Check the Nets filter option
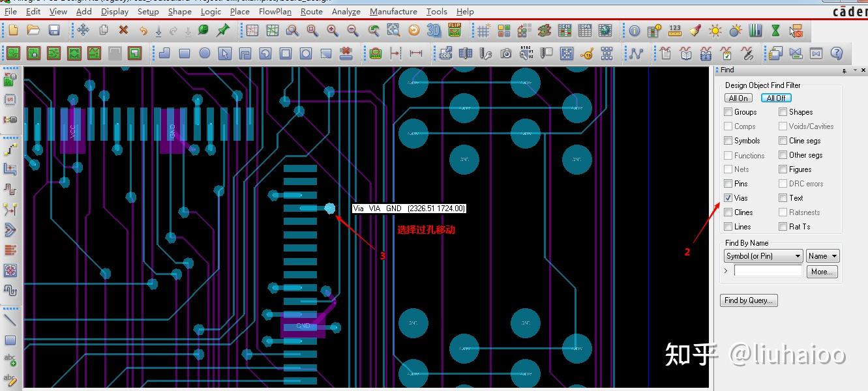 pos(728,169)
